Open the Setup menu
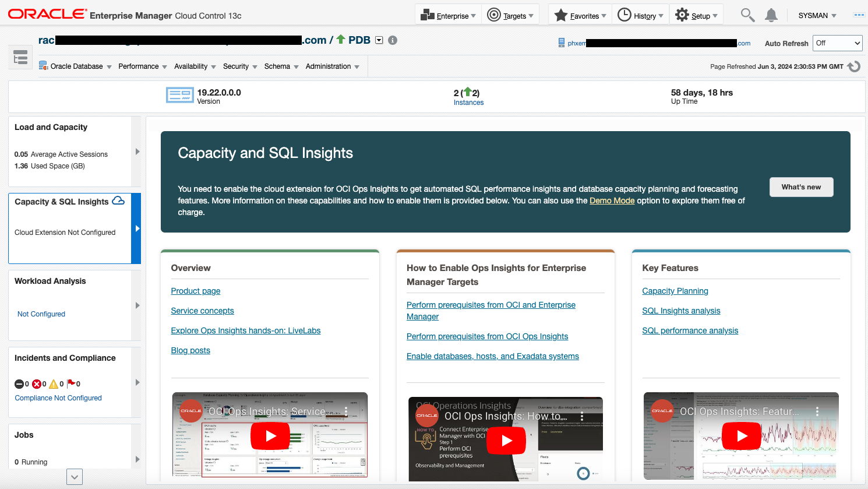The image size is (868, 489). (x=696, y=15)
